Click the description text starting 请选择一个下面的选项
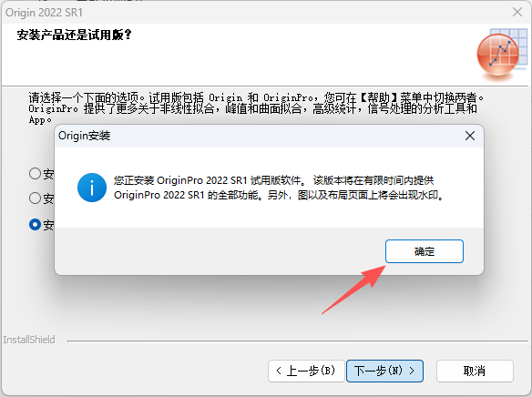This screenshot has height=397, width=532. (x=256, y=108)
